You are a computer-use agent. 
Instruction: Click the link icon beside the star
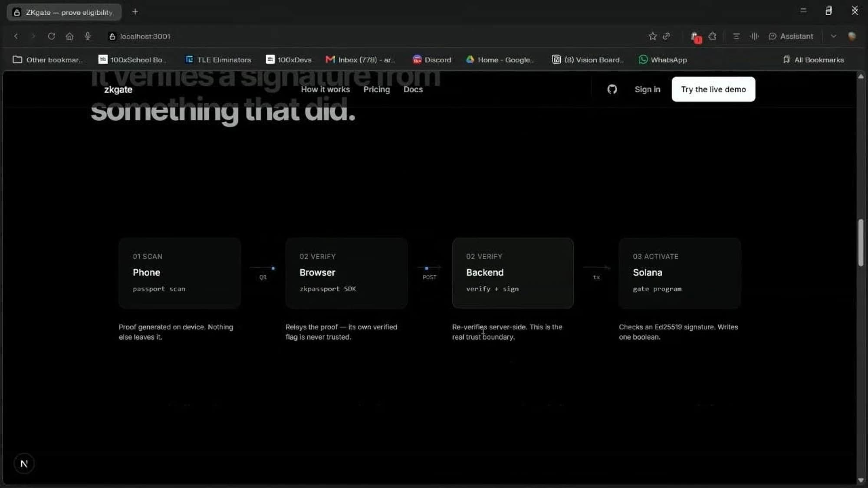[666, 36]
